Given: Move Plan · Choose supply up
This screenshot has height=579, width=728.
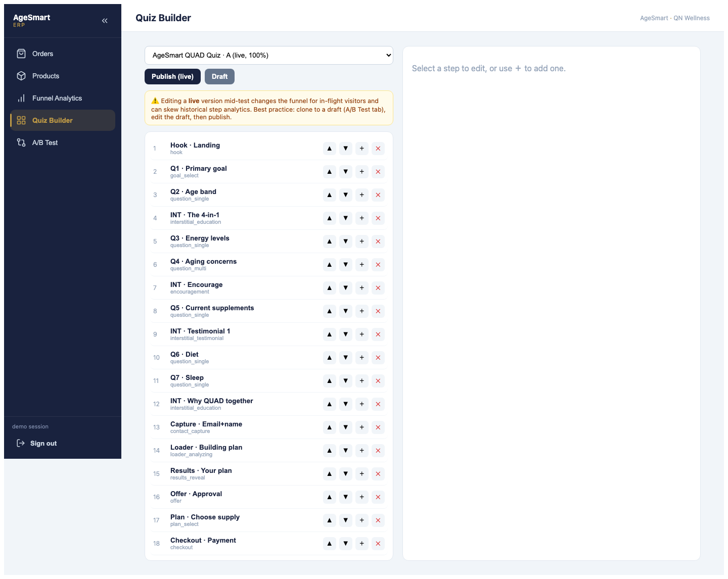Looking at the screenshot, I should pos(330,520).
